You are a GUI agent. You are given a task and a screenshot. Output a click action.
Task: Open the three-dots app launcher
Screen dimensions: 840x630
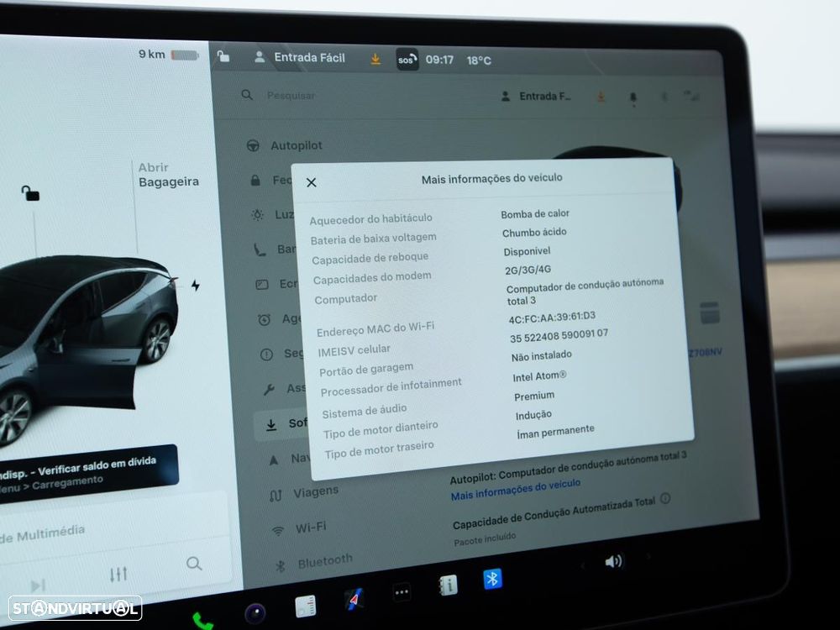click(x=402, y=592)
